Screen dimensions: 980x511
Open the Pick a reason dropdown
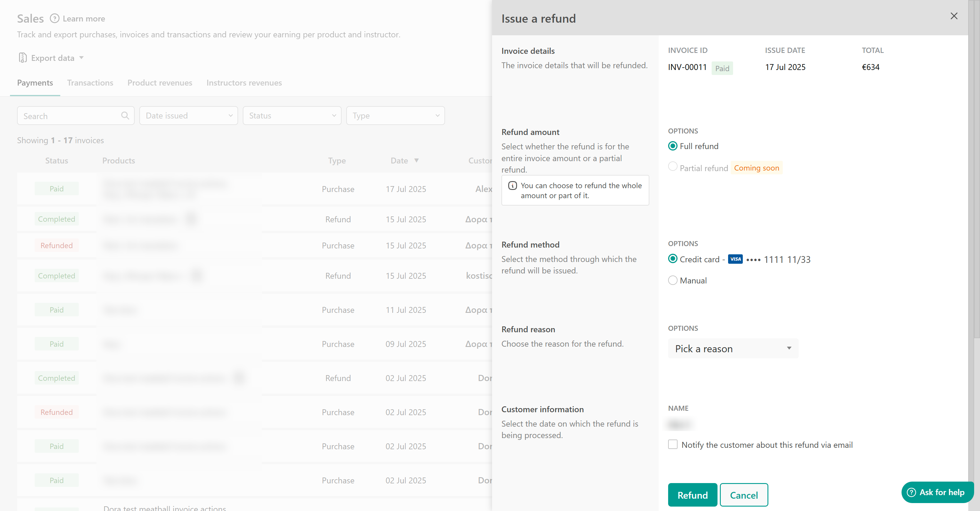(x=733, y=348)
